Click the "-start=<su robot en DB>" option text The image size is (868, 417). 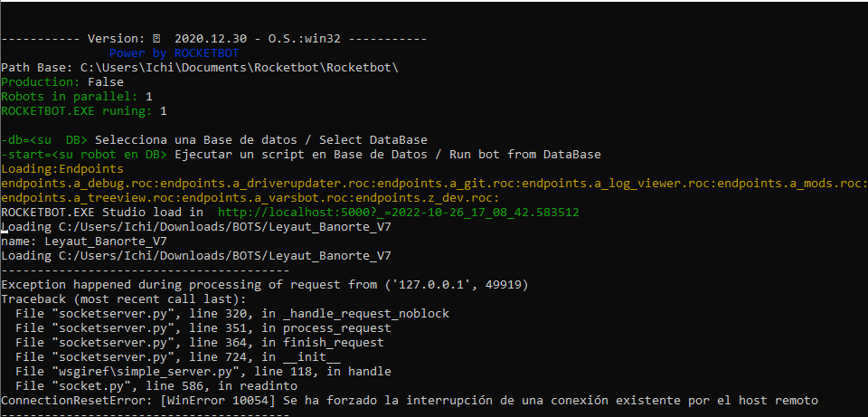[x=83, y=155]
